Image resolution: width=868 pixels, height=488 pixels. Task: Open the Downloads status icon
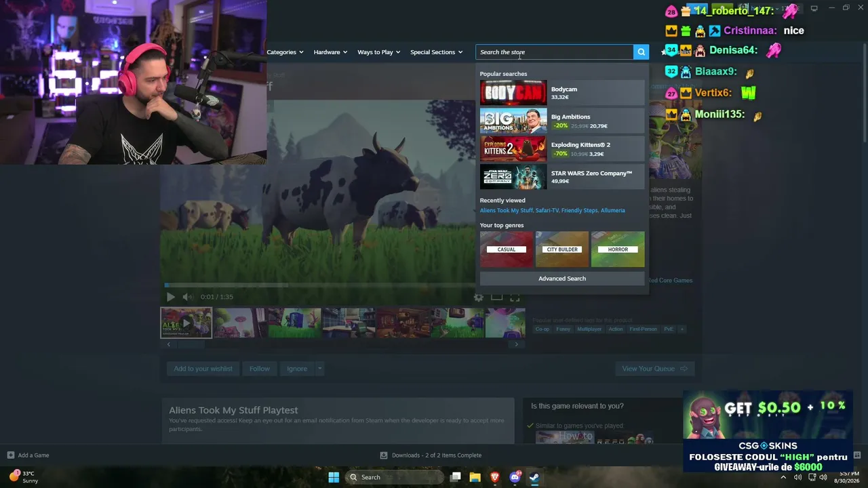[x=384, y=455]
